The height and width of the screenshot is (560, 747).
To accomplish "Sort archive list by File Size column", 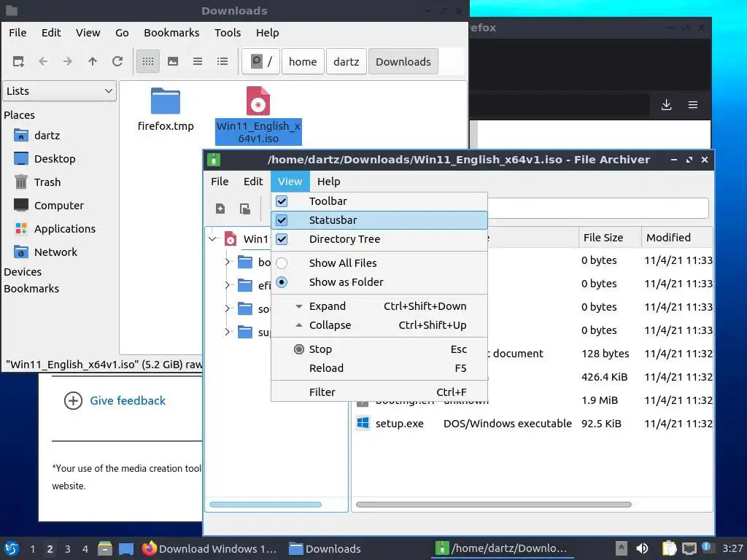I will click(x=610, y=238).
